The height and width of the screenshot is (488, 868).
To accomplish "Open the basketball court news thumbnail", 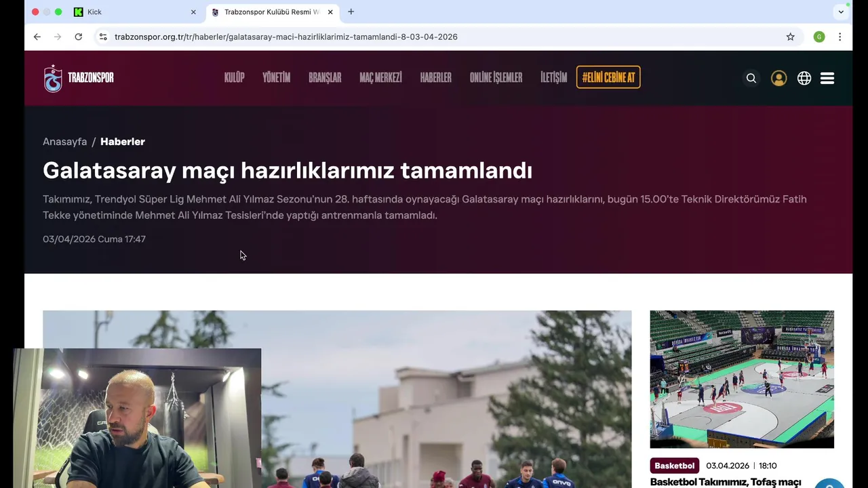I will [x=742, y=379].
